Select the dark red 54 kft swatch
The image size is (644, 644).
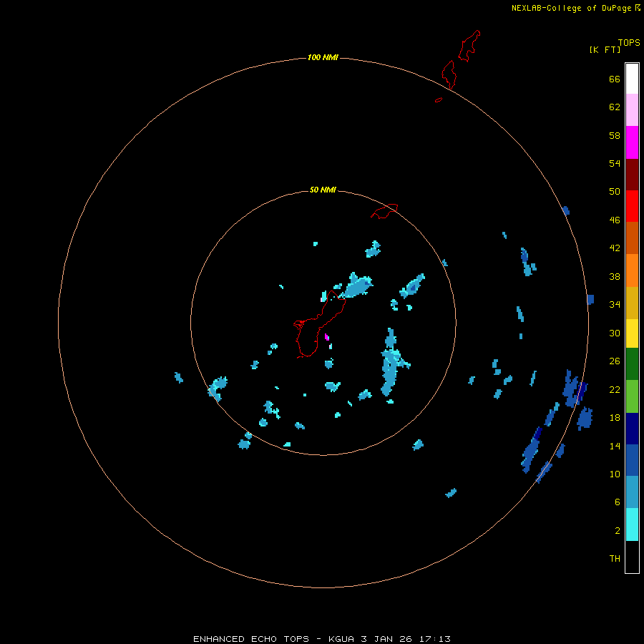(632, 175)
